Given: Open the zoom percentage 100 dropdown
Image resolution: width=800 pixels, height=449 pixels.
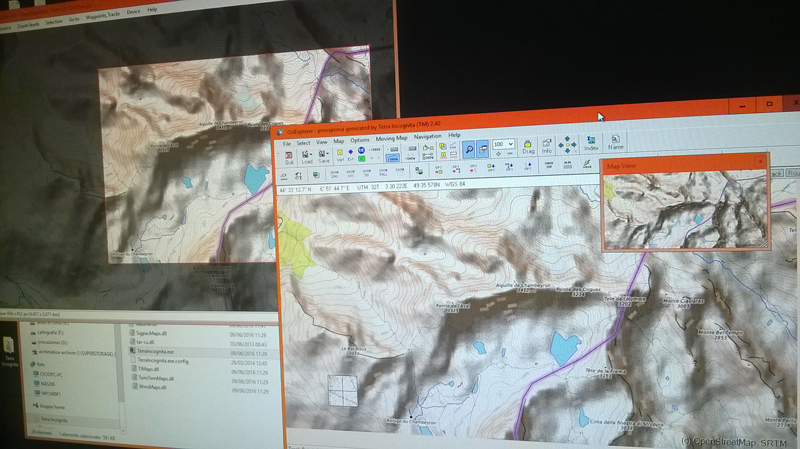Looking at the screenshot, I should click(511, 144).
